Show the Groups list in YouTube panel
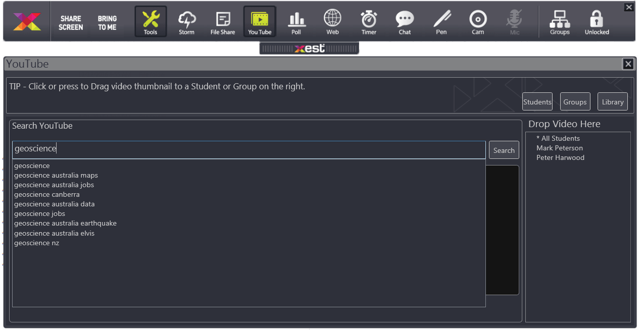The width and height of the screenshot is (644, 333). point(575,101)
